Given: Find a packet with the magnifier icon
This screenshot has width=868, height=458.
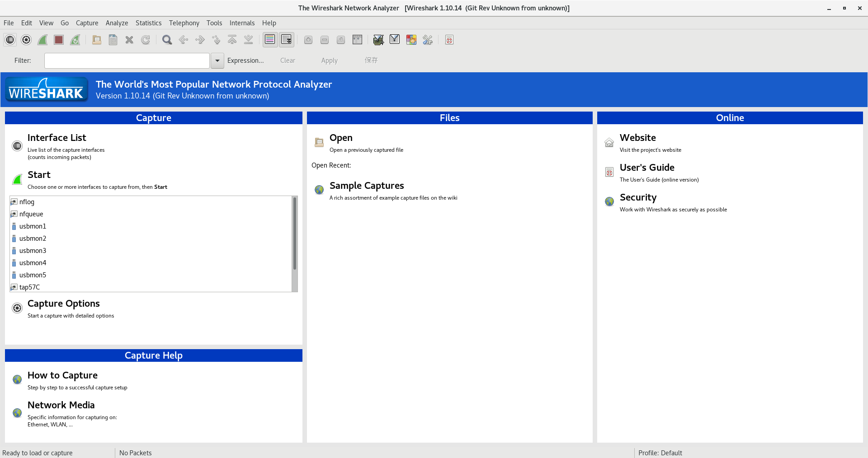Looking at the screenshot, I should [167, 40].
